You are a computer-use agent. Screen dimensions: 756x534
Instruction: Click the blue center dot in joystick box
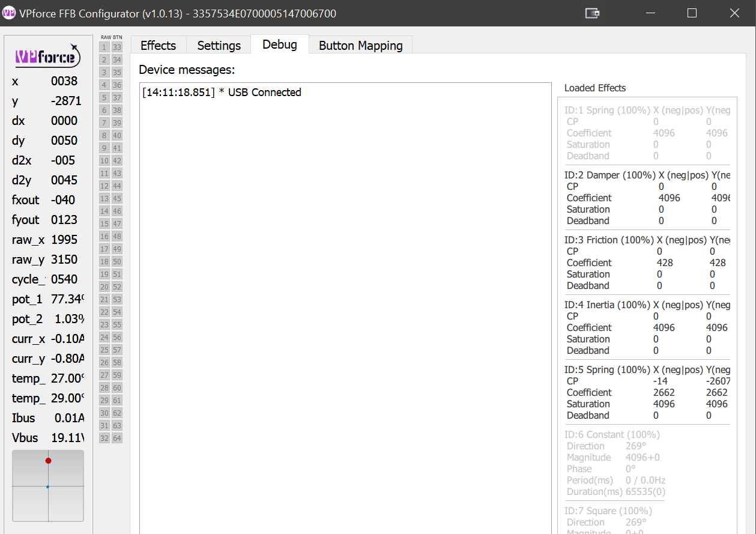(47, 487)
